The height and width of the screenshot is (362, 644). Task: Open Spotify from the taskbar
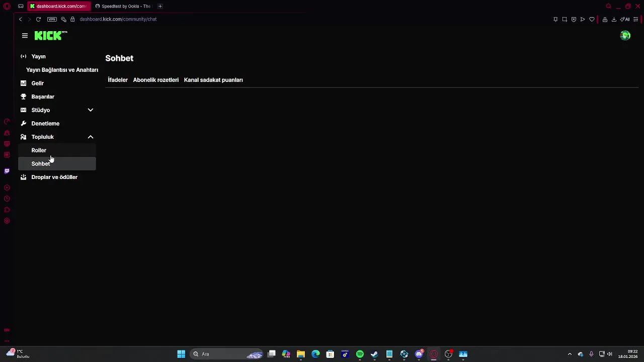[x=360, y=354]
